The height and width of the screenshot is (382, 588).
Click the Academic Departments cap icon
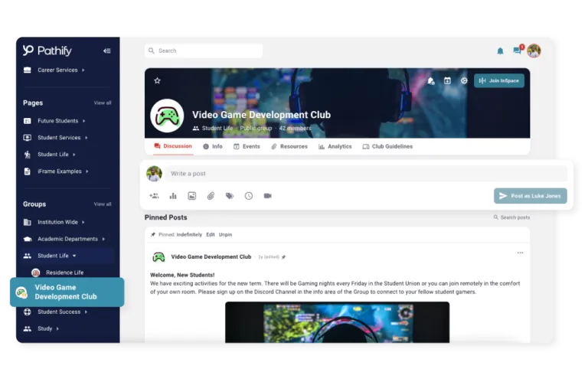point(28,239)
